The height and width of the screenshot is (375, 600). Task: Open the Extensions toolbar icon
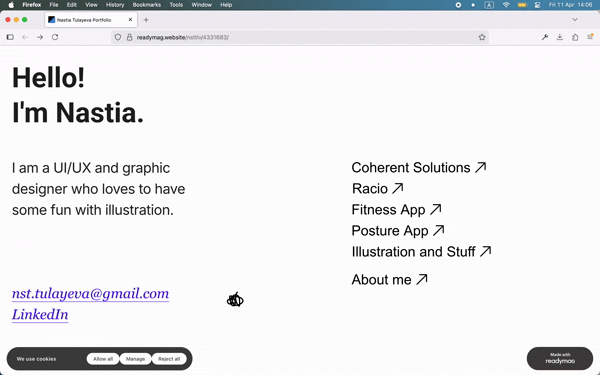pos(575,37)
